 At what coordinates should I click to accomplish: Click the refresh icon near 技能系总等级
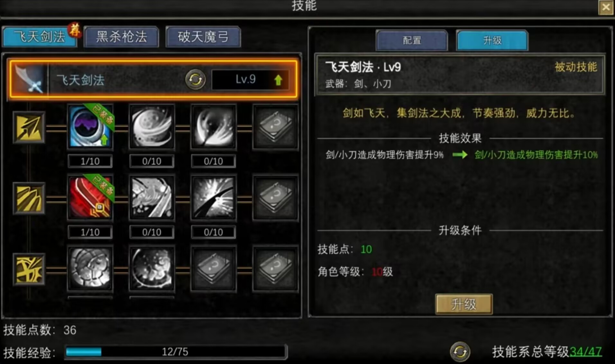click(460, 352)
